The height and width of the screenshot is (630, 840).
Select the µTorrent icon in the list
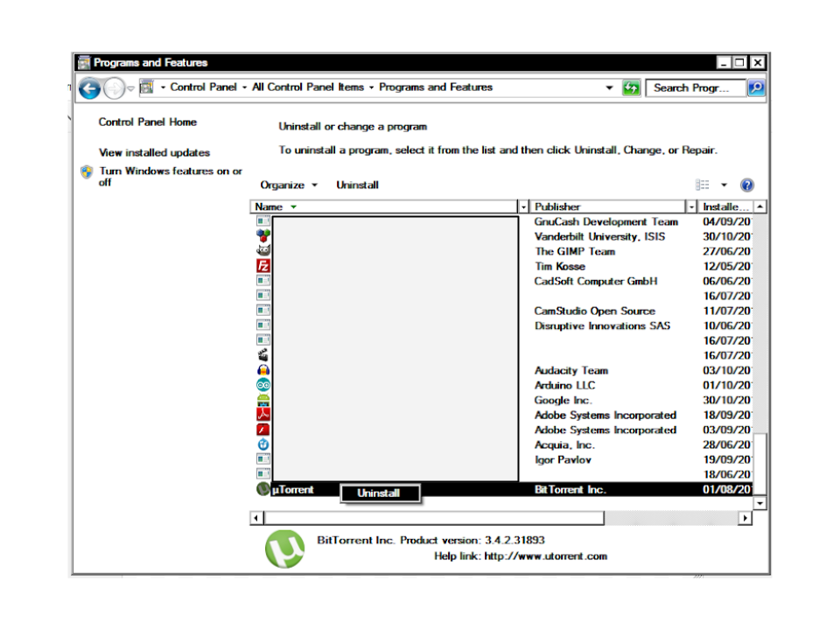(x=263, y=488)
